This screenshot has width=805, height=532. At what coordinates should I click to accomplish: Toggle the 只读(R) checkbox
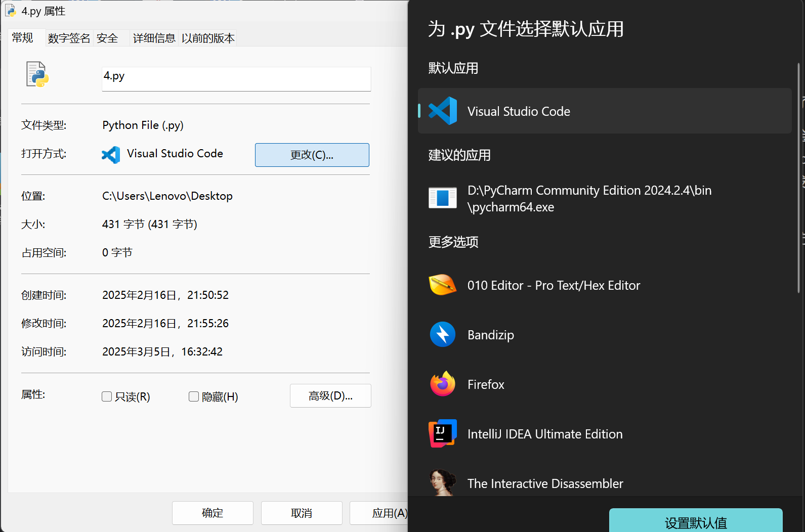coord(107,396)
